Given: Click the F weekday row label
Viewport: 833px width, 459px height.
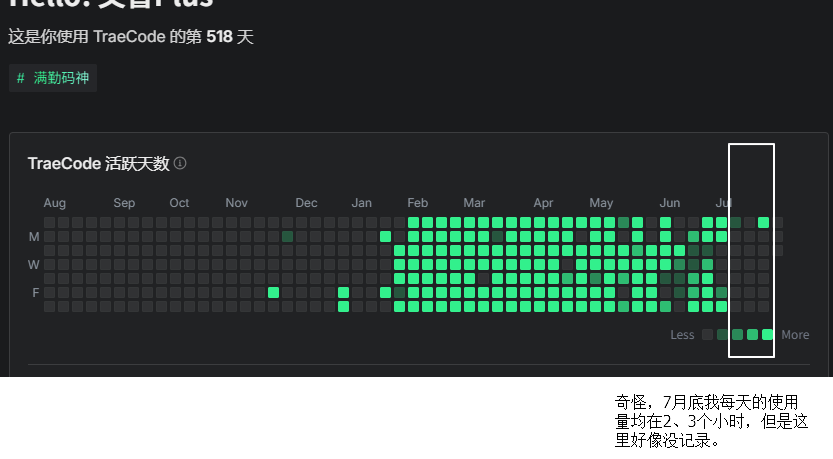Looking at the screenshot, I should [x=36, y=293].
